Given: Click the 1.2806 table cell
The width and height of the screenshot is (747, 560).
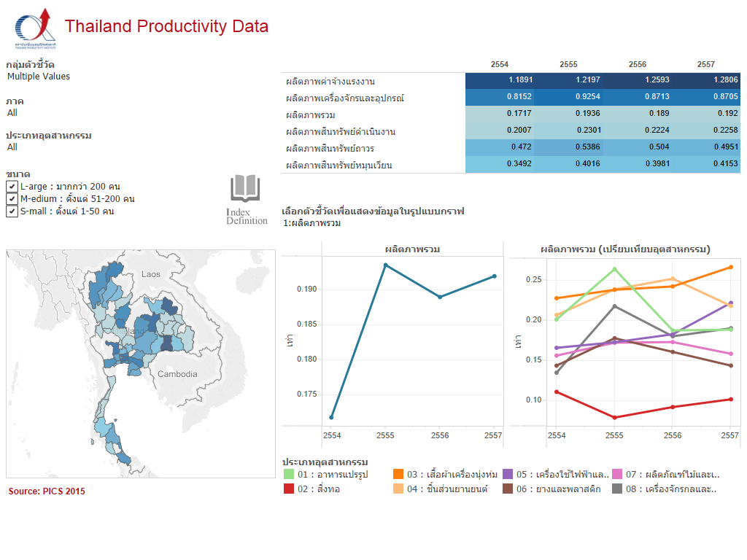Looking at the screenshot, I should 706,80.
